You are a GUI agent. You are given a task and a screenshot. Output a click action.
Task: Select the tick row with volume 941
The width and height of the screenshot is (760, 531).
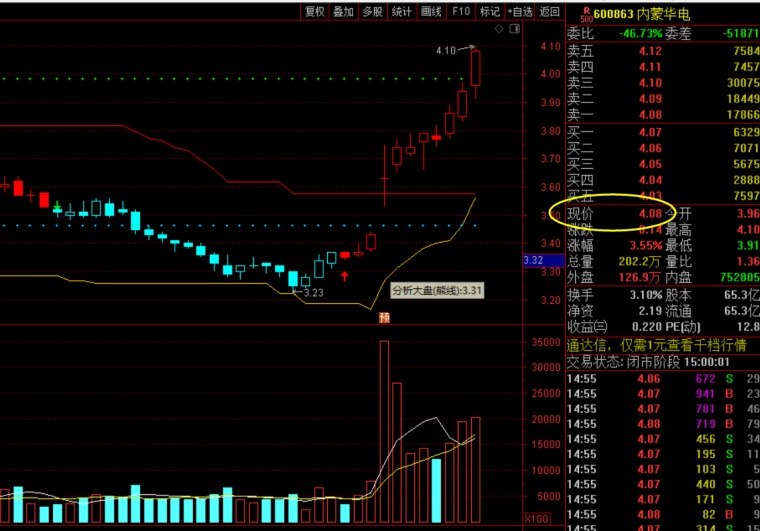click(663, 394)
